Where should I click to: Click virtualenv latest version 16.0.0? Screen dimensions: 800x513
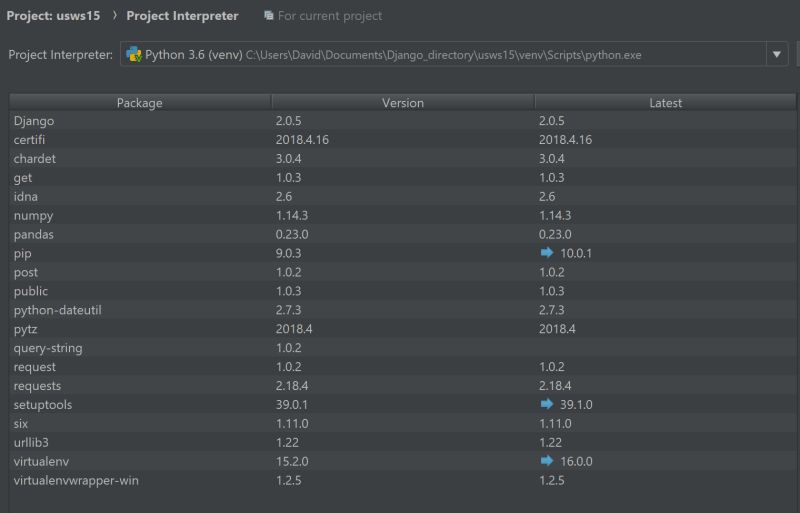[576, 461]
